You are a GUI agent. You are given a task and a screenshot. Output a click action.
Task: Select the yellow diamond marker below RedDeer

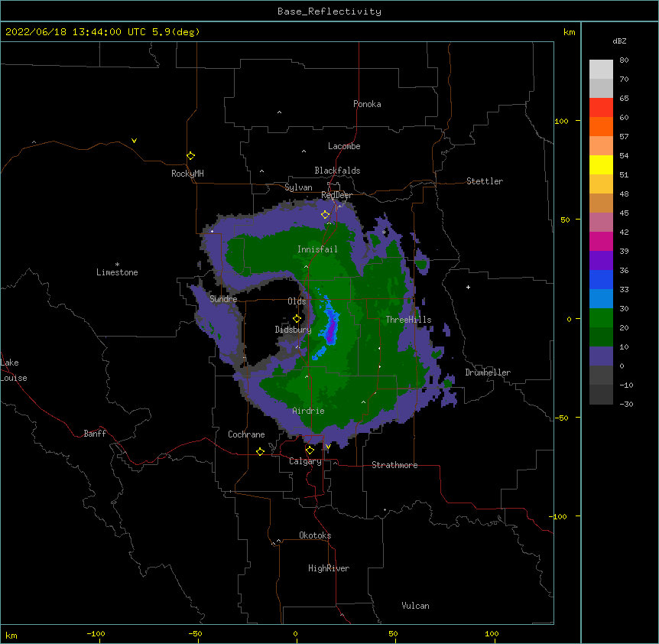tap(326, 214)
